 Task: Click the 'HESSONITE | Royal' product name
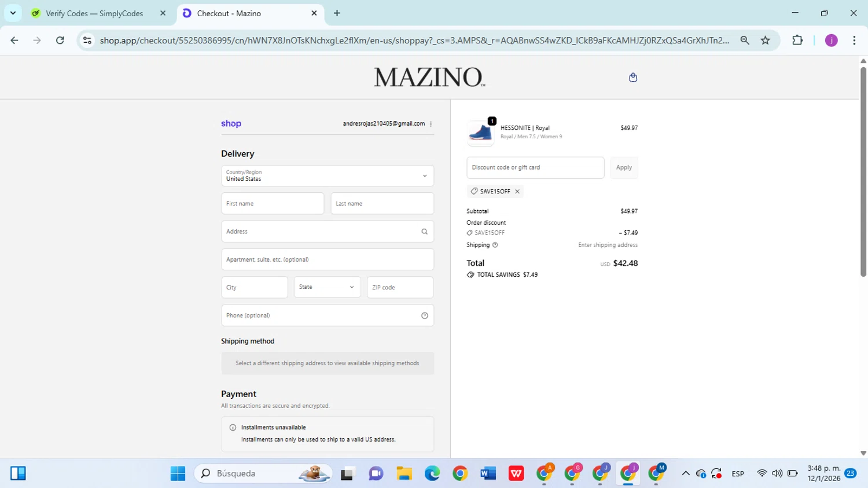(x=525, y=128)
